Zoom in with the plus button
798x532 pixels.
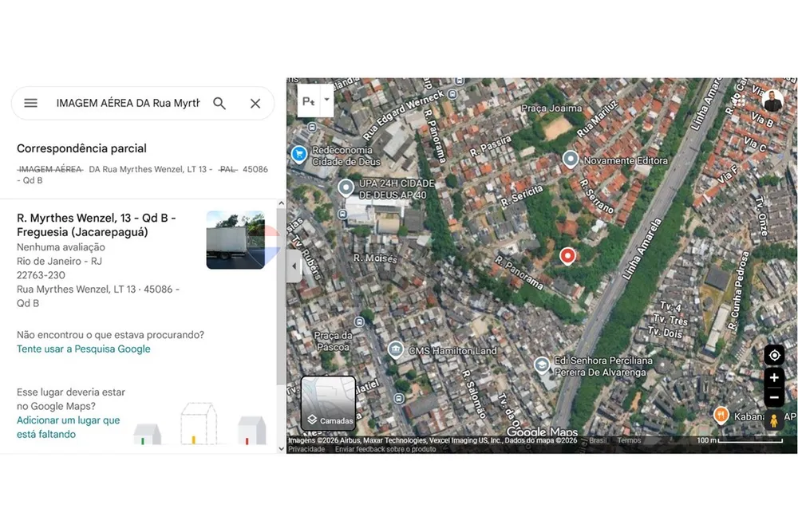pyautogui.click(x=774, y=377)
